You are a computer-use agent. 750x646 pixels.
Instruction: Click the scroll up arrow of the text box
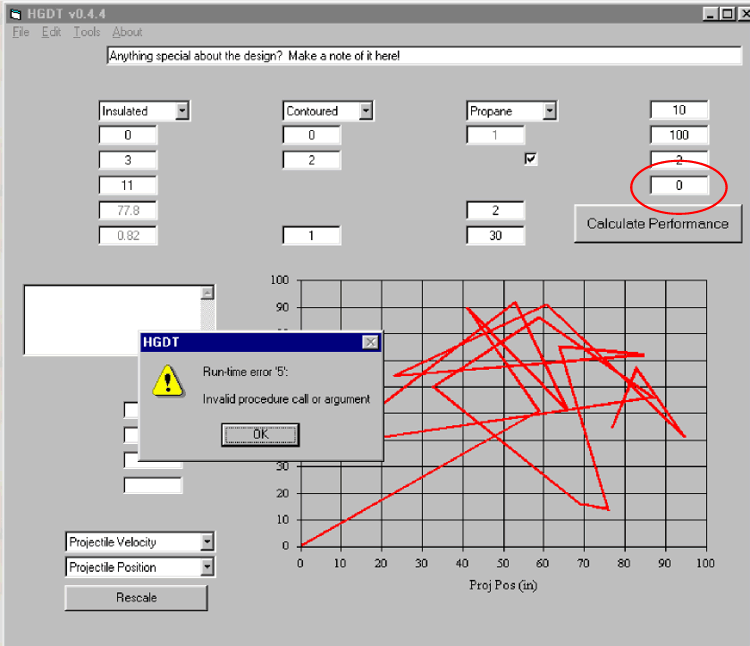(x=208, y=293)
